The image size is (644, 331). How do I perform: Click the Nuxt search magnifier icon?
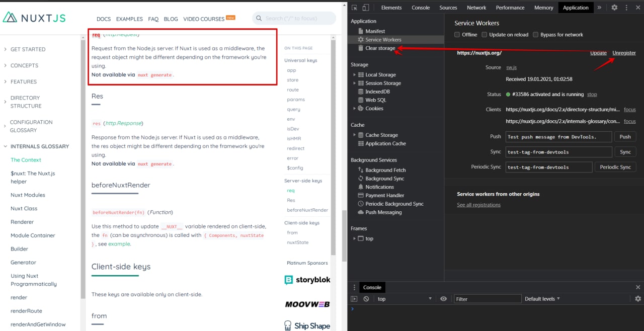tap(259, 19)
